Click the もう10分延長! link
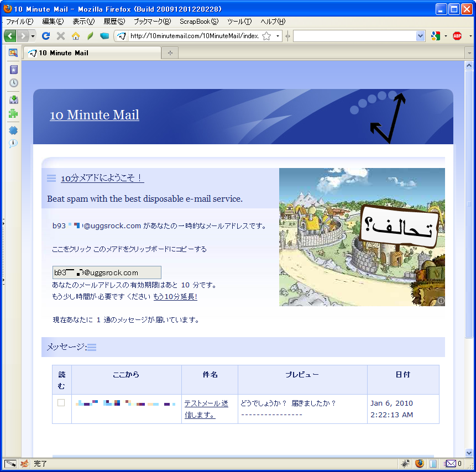This screenshot has width=476, height=472. [x=175, y=297]
